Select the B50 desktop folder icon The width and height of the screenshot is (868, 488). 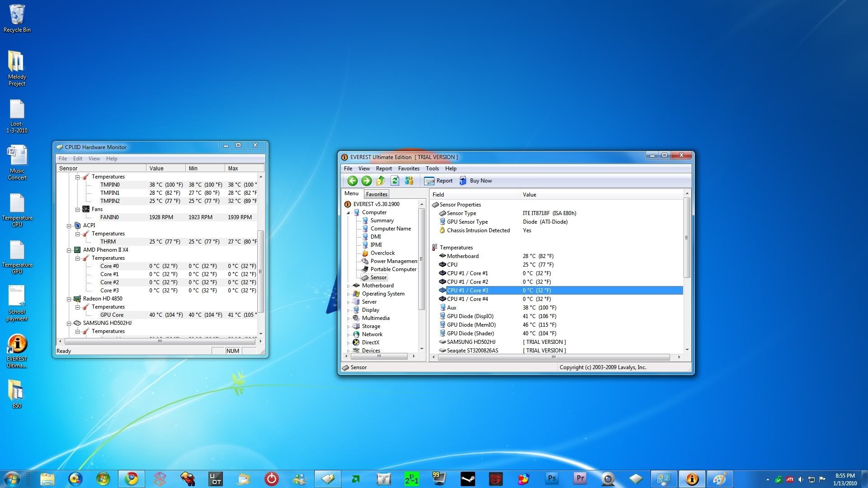[16, 394]
